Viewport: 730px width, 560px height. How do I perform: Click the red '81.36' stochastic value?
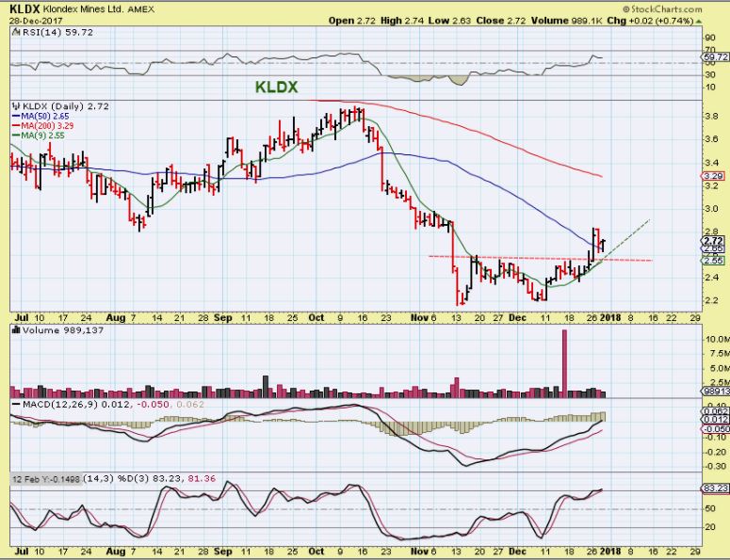203,478
